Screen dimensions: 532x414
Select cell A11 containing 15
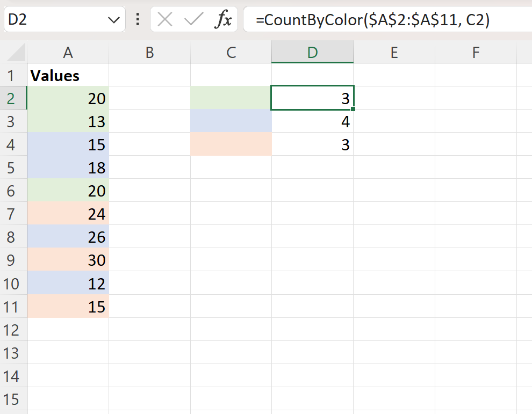[68, 307]
